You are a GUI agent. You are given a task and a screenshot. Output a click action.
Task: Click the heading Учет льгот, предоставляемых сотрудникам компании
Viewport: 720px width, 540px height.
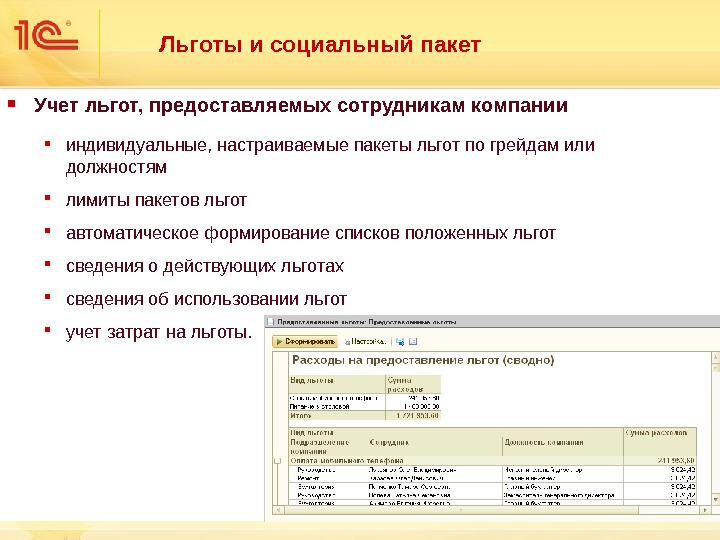301,106
